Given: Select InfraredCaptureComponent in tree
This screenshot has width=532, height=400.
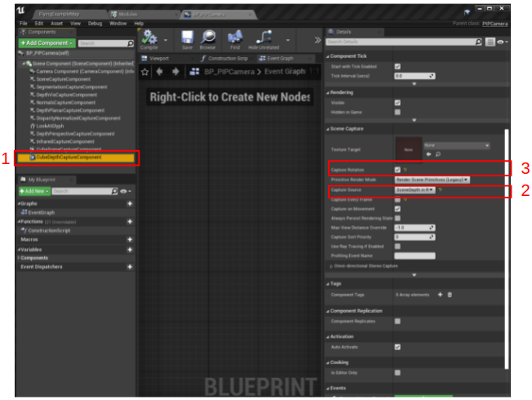Looking at the screenshot, I should click(65, 141).
